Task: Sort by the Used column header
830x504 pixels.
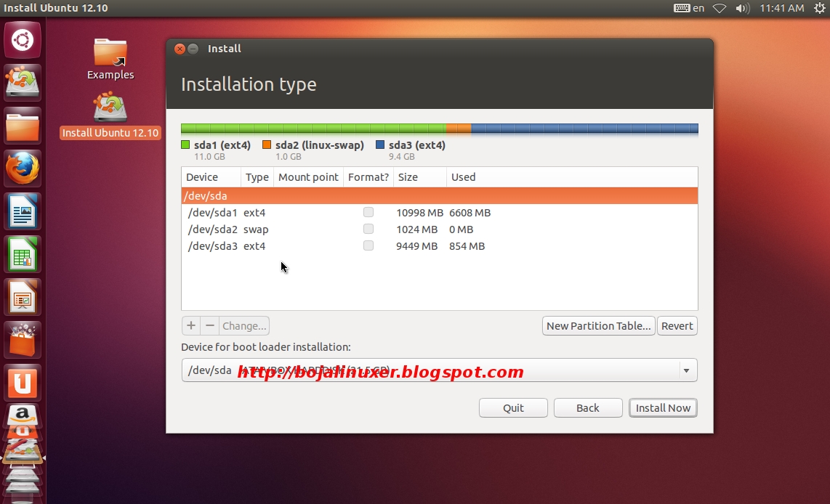Action: point(572,177)
